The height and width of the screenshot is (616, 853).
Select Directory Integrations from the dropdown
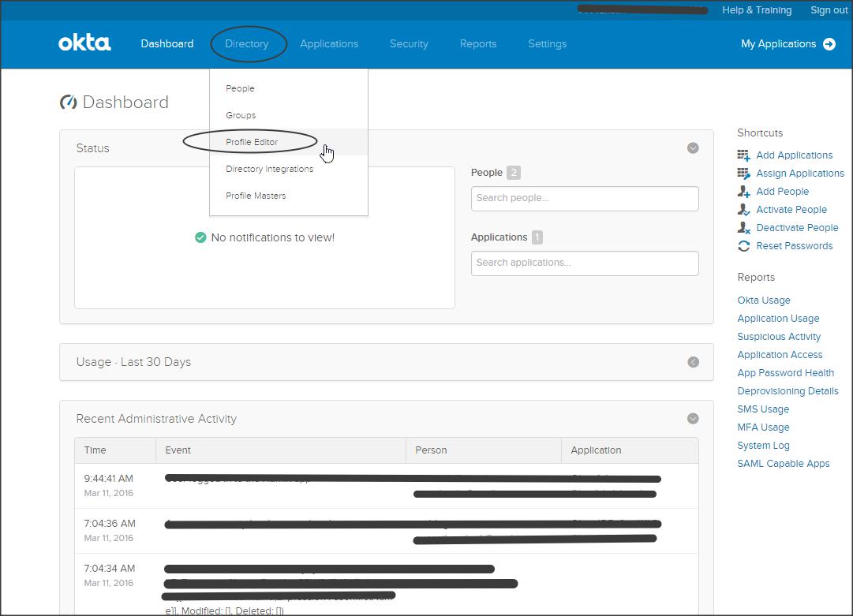tap(288, 169)
